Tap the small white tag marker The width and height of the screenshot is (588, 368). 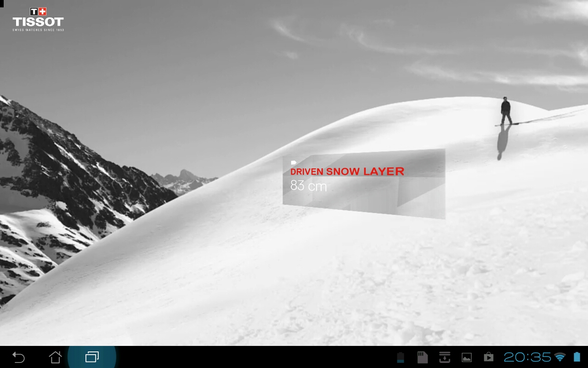294,162
